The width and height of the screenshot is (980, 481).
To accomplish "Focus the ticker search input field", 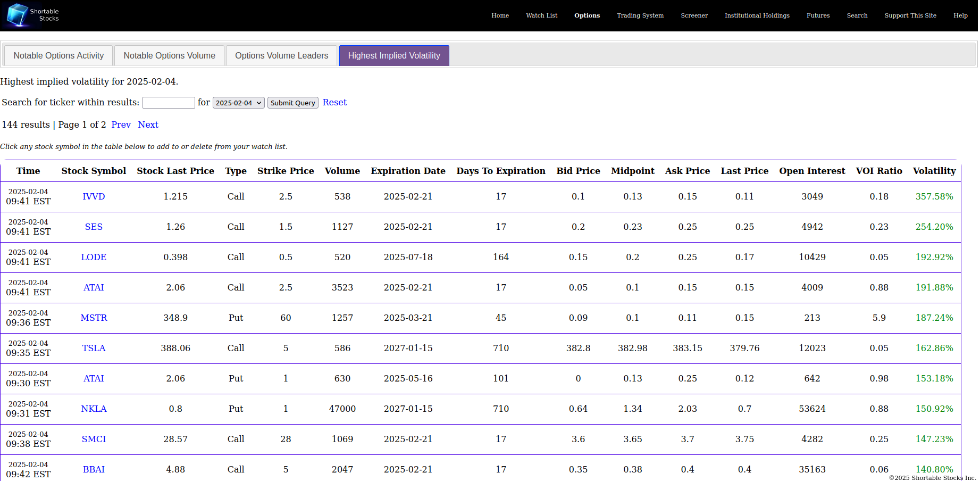I will click(169, 103).
